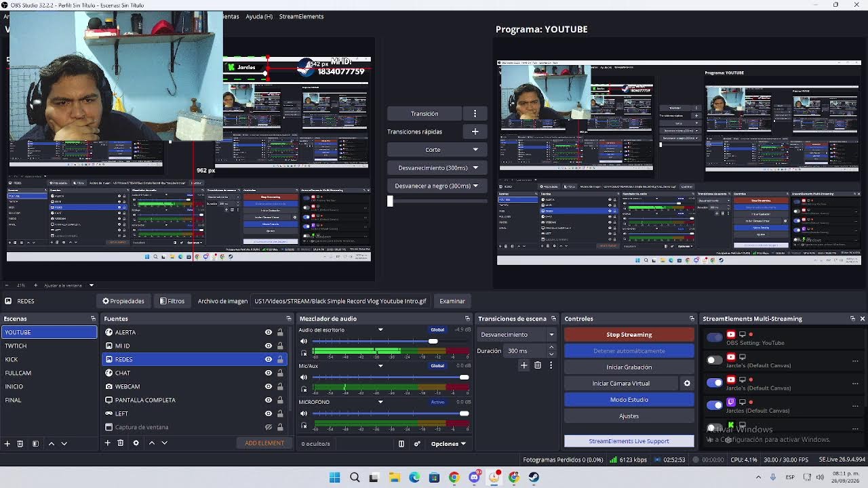Open Ajustes settings button
868x488 pixels.
click(629, 415)
